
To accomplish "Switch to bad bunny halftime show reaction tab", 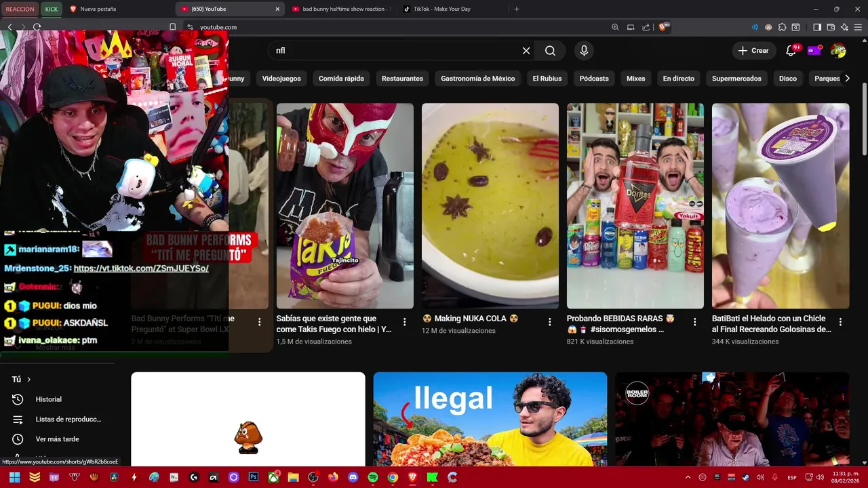I will [x=342, y=9].
